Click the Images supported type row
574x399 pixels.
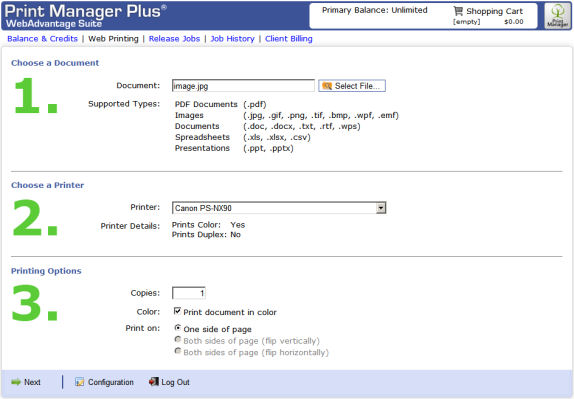pos(287,115)
